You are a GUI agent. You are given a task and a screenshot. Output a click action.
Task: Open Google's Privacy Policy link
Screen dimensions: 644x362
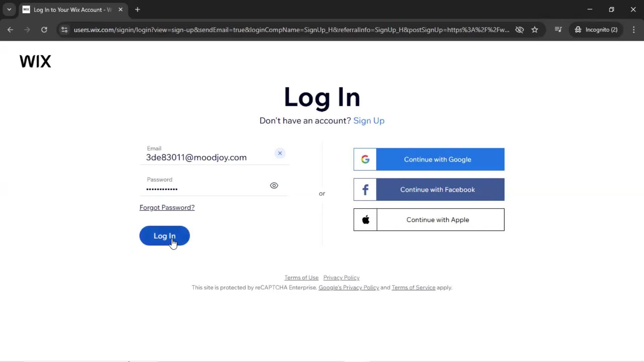349,288
